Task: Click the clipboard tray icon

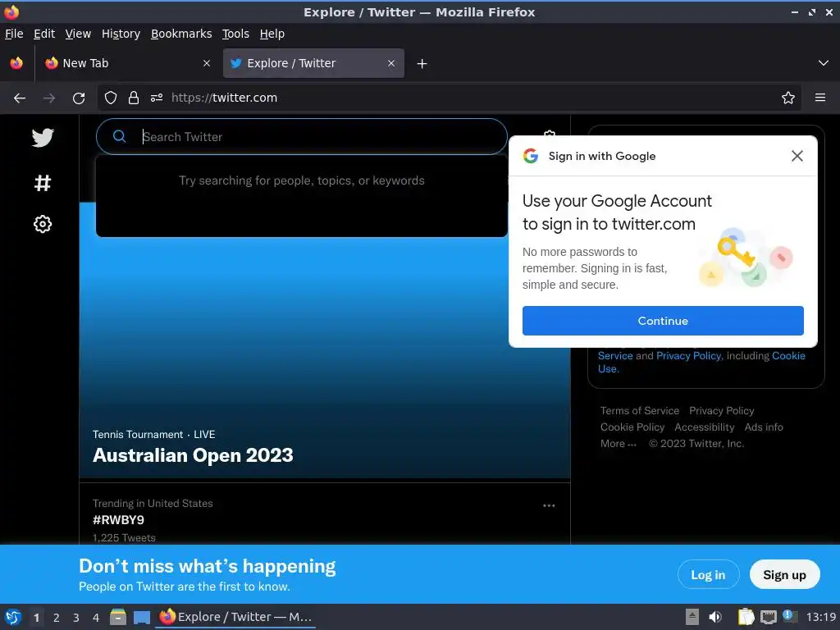Action: point(746,617)
